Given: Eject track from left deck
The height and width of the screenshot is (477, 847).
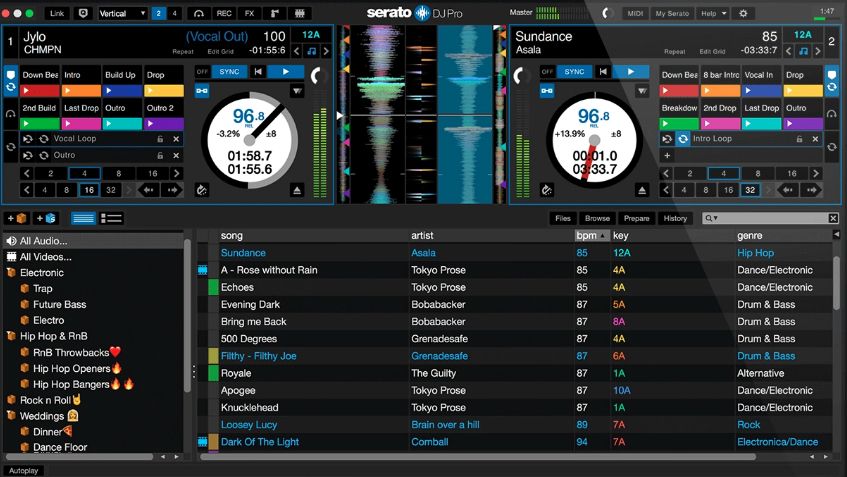Looking at the screenshot, I should (297, 190).
